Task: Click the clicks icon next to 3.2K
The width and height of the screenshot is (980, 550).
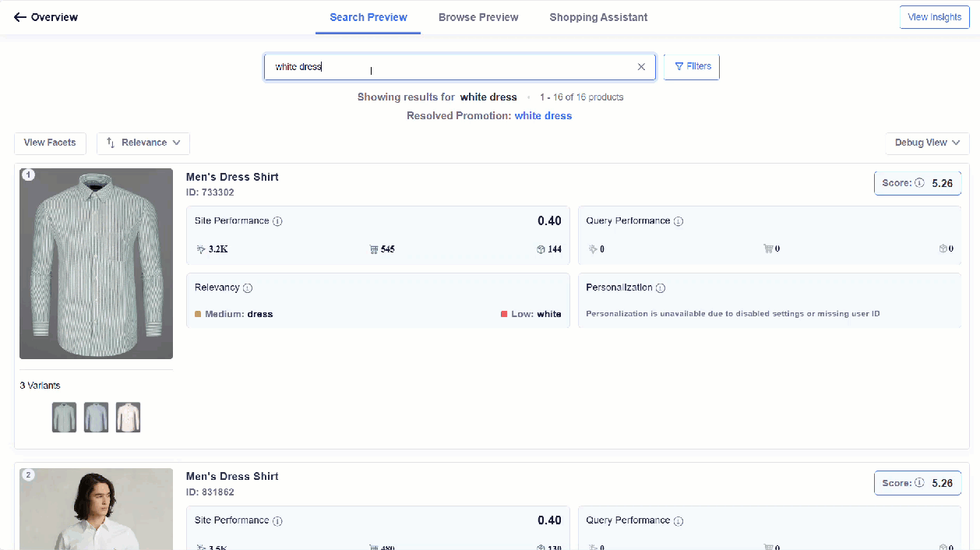Action: (201, 249)
